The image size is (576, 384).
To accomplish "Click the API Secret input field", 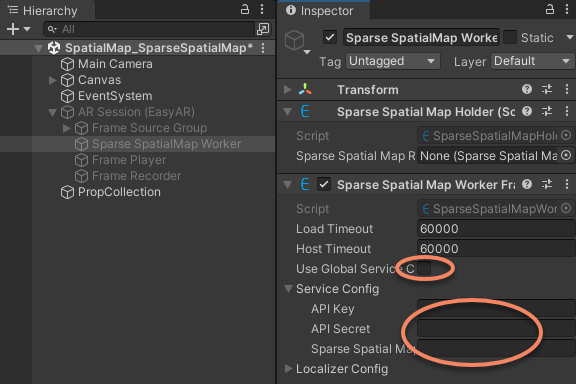I will coord(496,328).
